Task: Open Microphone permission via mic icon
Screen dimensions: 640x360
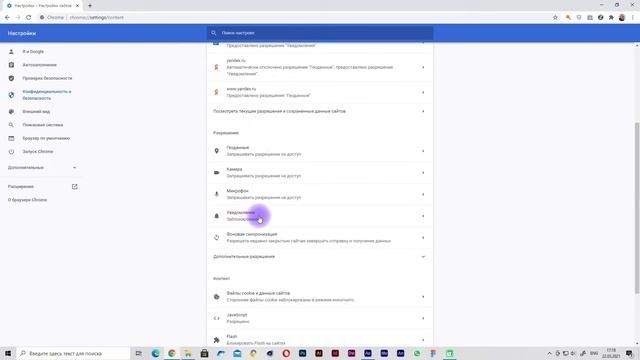Action: pos(217,194)
